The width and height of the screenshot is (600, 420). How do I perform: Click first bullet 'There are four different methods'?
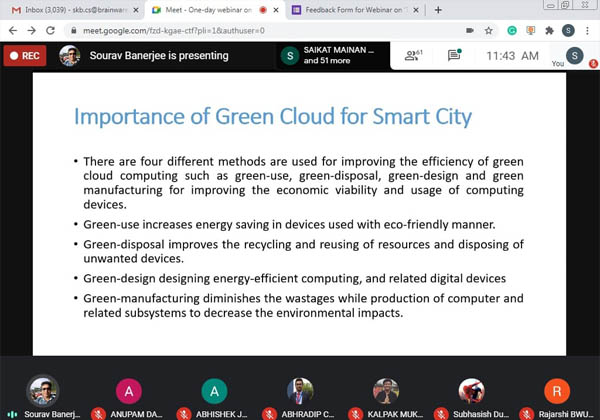pyautogui.click(x=303, y=183)
